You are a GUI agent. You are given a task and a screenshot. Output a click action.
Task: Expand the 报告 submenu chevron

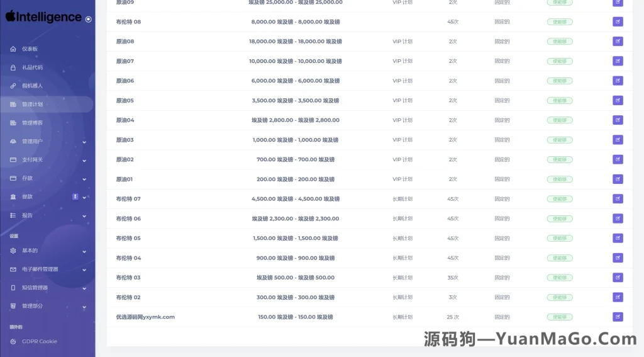pos(84,216)
